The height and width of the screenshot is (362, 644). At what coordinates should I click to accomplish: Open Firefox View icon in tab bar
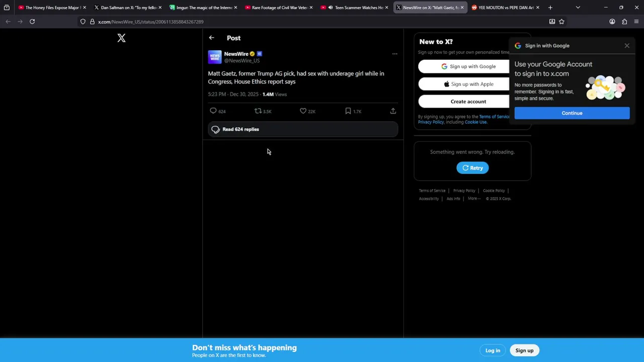(x=7, y=8)
